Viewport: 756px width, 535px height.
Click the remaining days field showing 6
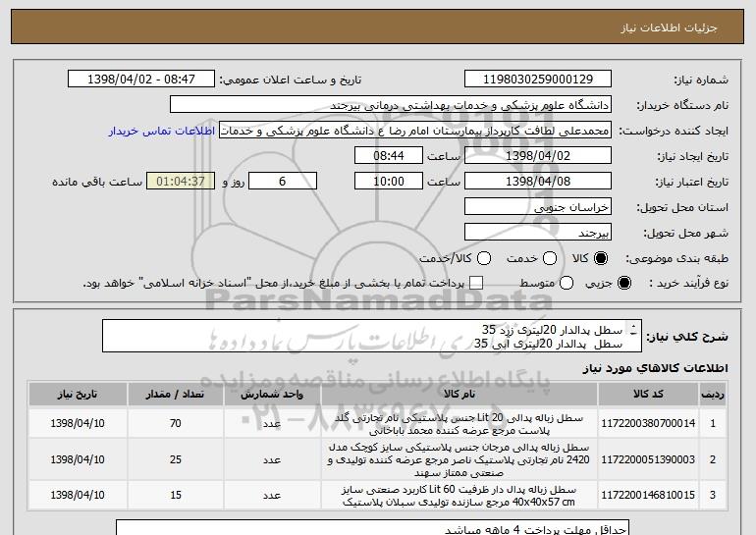(x=283, y=182)
